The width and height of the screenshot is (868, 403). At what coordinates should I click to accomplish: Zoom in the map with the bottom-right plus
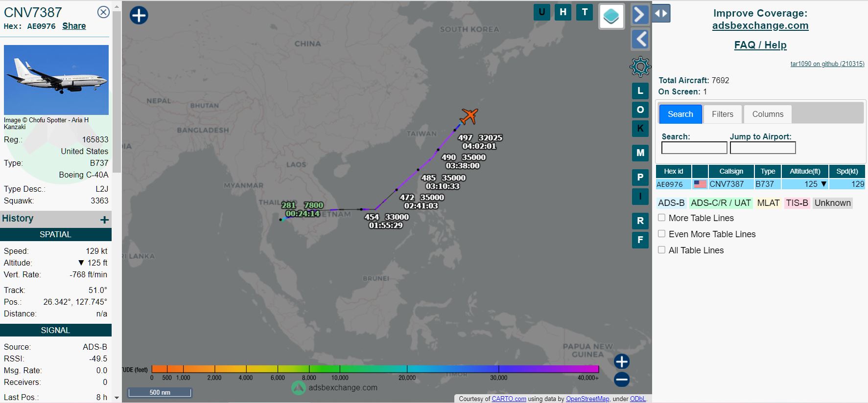pos(622,361)
